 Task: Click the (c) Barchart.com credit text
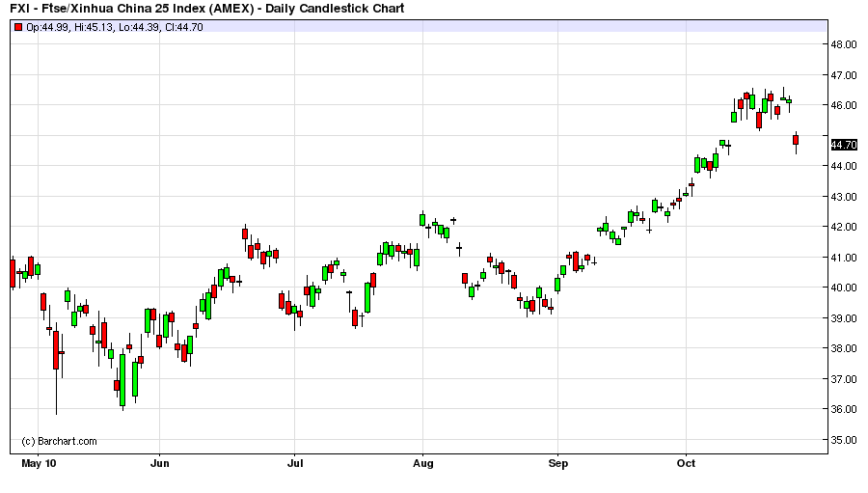click(59, 442)
